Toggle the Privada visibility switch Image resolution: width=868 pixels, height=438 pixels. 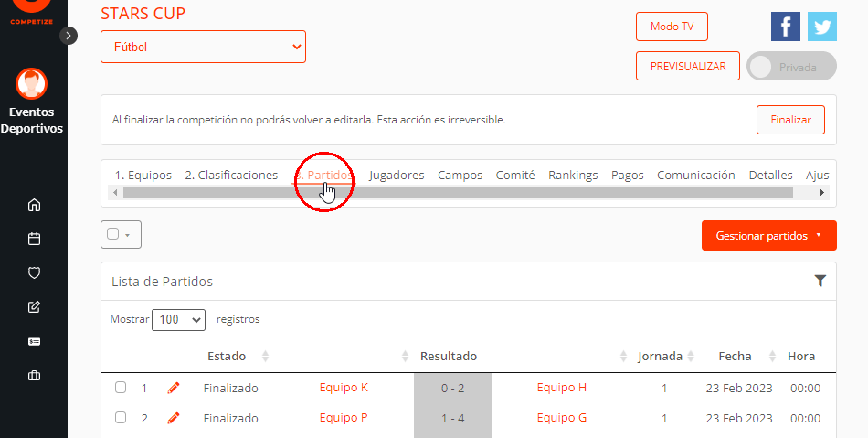tap(791, 67)
